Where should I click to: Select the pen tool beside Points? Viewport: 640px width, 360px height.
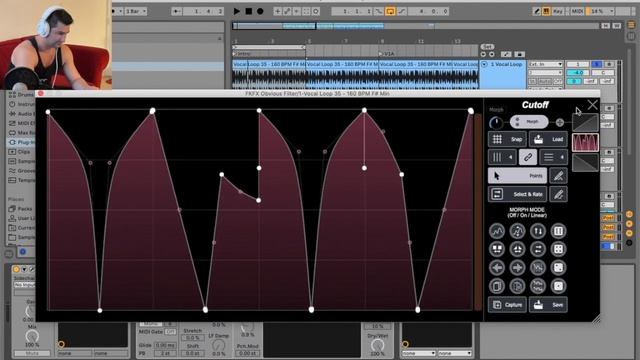[x=558, y=176]
